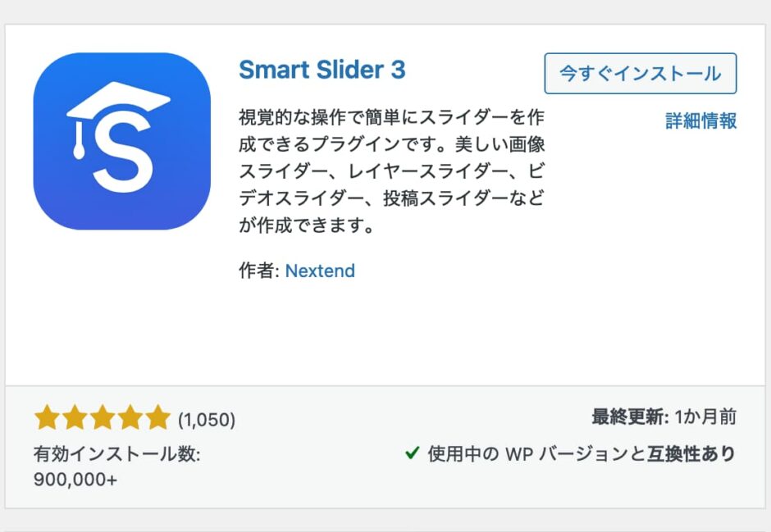Click the green compatibility checkmark icon
The image size is (771, 532).
412,453
